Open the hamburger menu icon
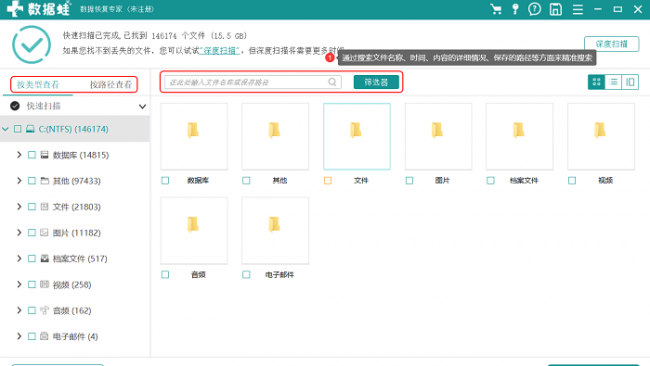 [577, 9]
